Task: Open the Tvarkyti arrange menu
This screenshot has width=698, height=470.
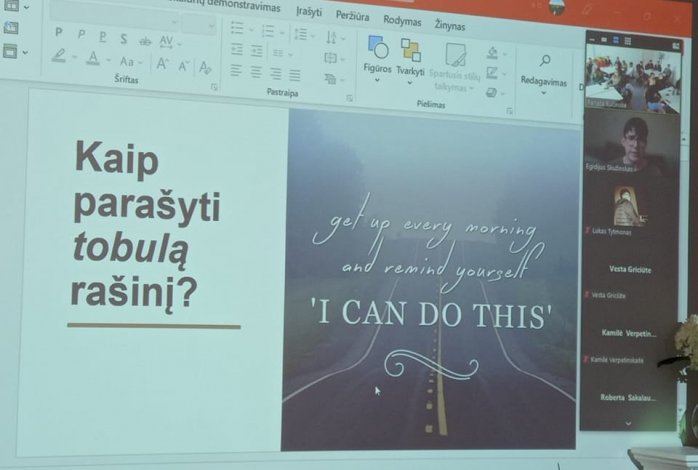Action: (410, 58)
